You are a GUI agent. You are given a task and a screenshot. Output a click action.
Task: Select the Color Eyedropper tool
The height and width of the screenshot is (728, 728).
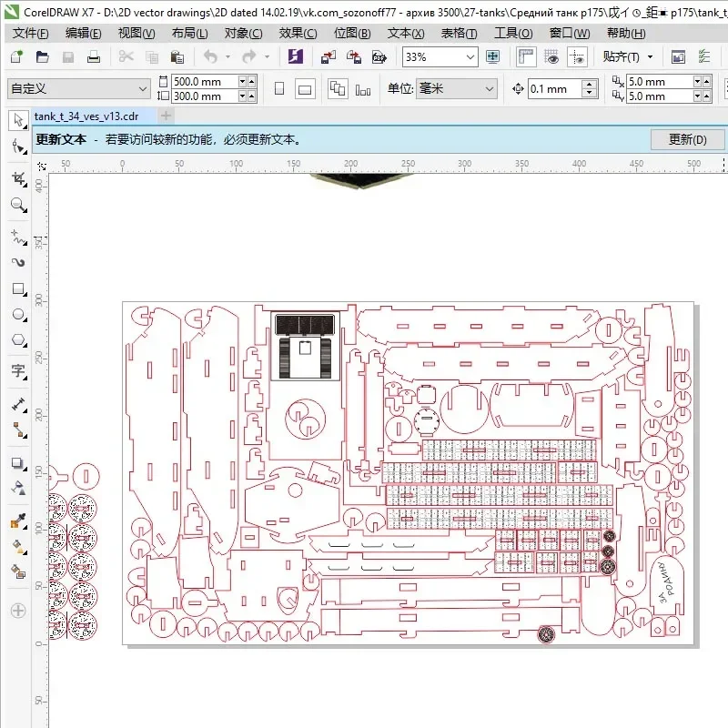click(x=18, y=521)
